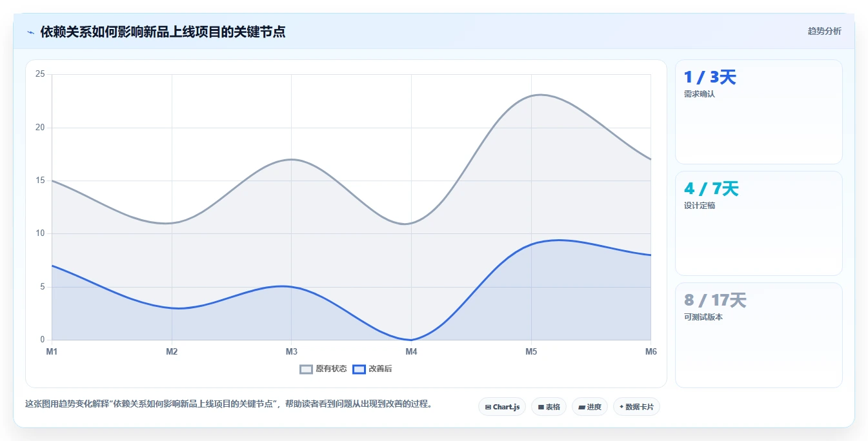Click the Chart.js tag chip
The width and height of the screenshot is (868, 441).
coord(502,407)
